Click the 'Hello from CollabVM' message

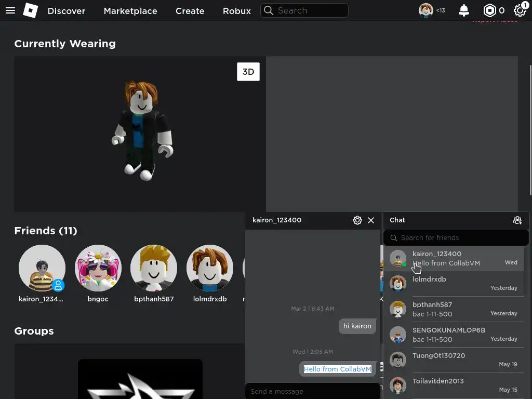click(x=338, y=369)
